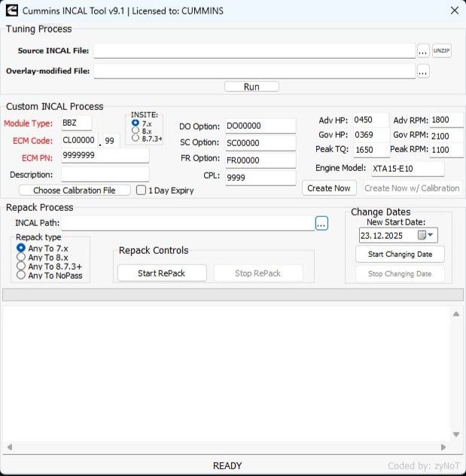Click the Run button

[x=251, y=87]
